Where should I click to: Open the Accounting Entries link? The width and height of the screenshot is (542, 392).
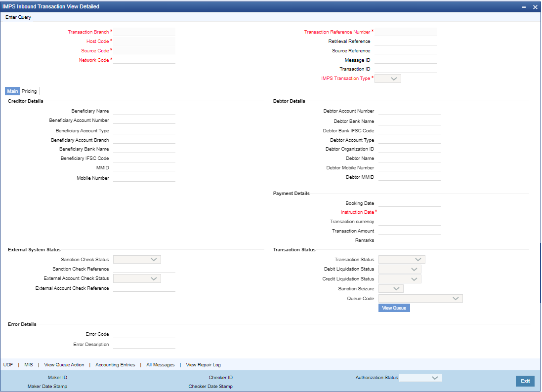116,365
